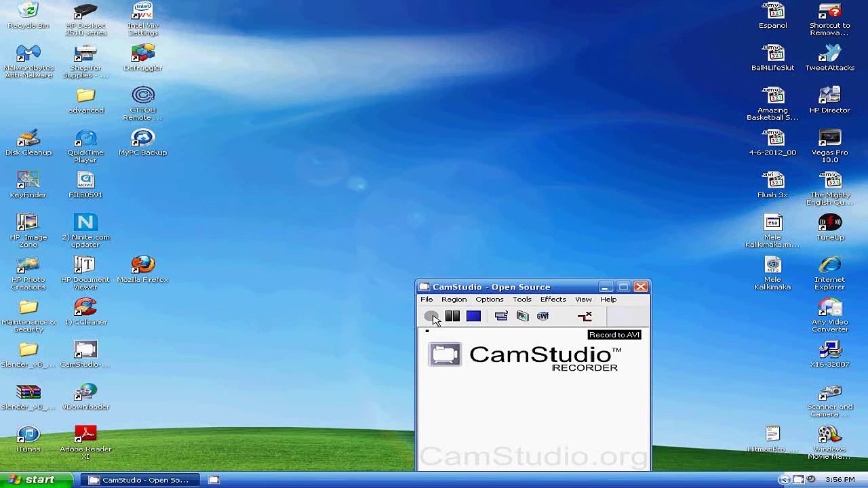
Task: Select the HP Image Zone icon
Action: [x=28, y=231]
